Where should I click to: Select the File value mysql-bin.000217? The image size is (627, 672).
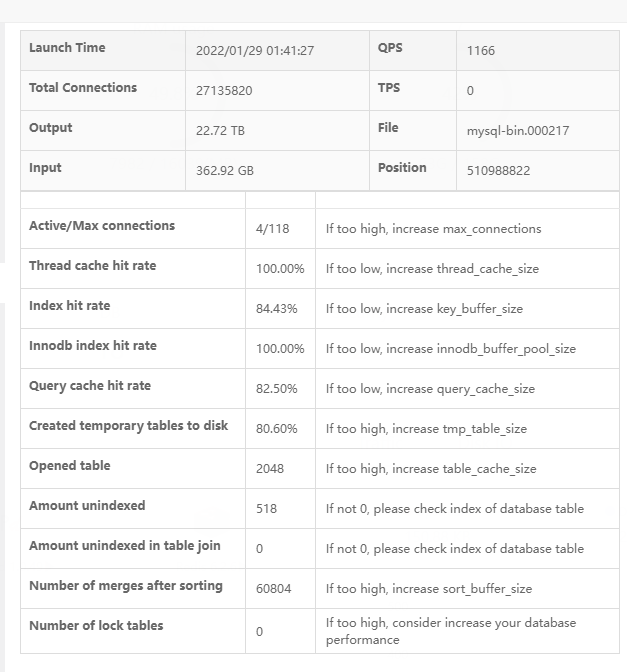518,130
